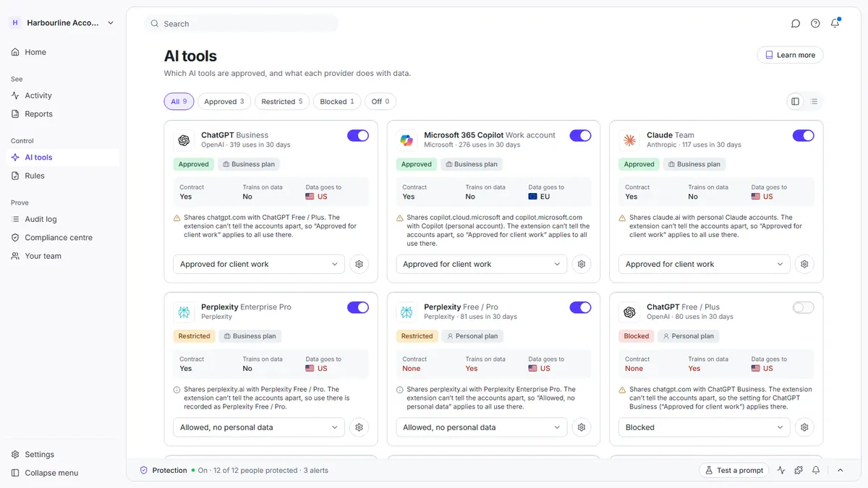Click Personal plan tag on ChatGPT Free / Plus card
The width and height of the screenshot is (868, 488).
687,336
